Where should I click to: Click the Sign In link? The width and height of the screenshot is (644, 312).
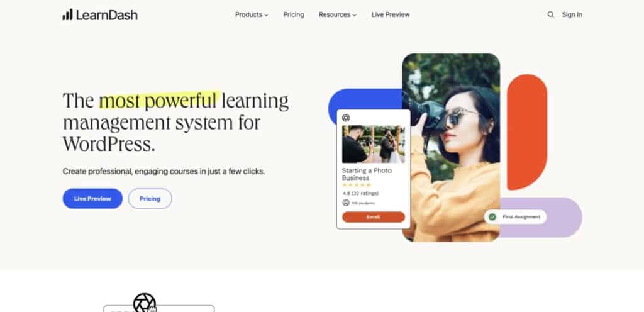(x=572, y=14)
